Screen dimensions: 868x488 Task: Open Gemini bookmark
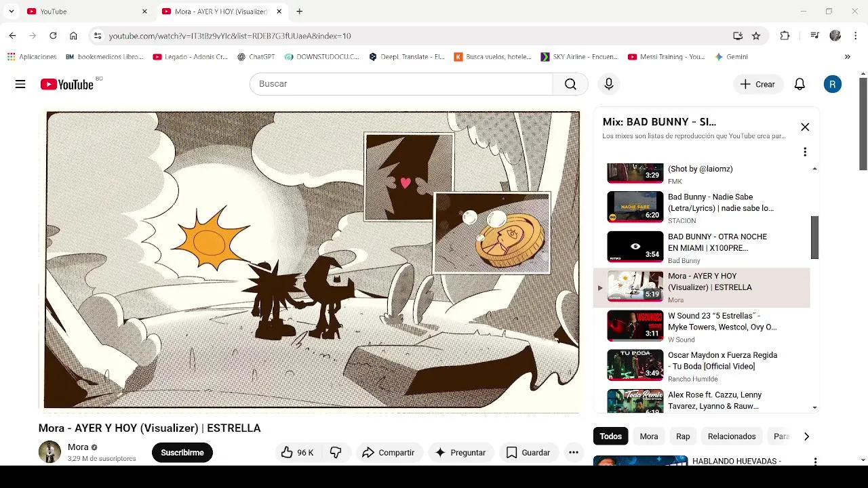732,57
